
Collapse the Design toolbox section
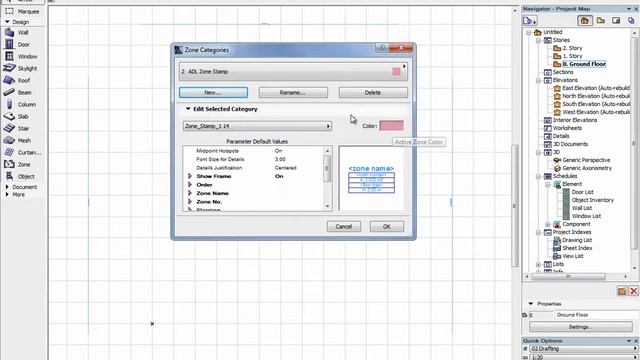(x=7, y=22)
